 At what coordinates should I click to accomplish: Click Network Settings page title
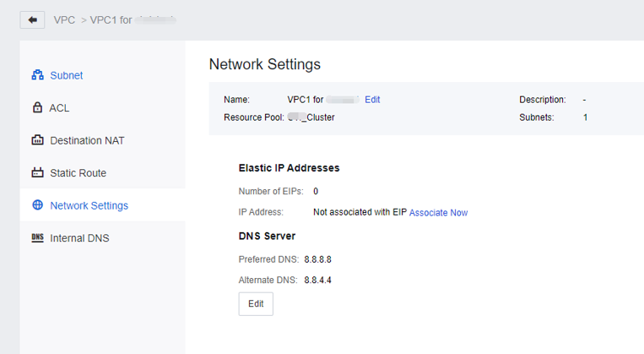(x=265, y=64)
